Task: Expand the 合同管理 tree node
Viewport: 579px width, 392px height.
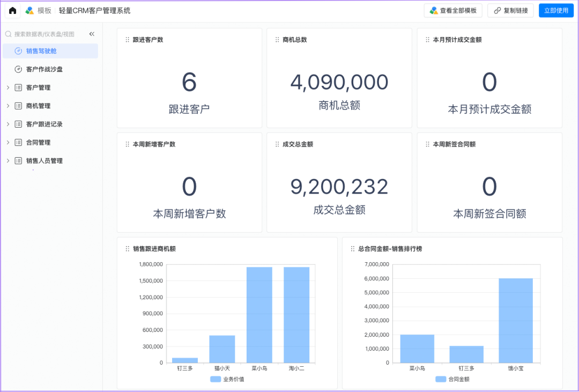Action: tap(8, 142)
